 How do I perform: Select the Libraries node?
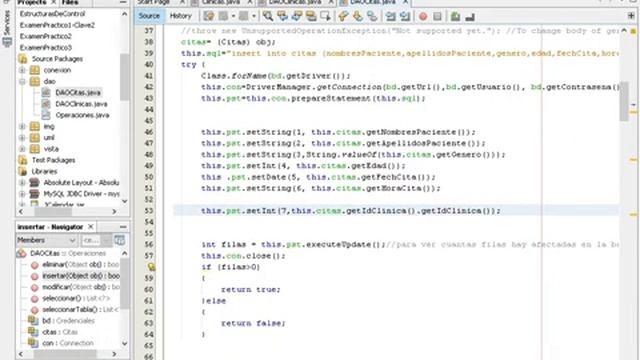[44, 171]
